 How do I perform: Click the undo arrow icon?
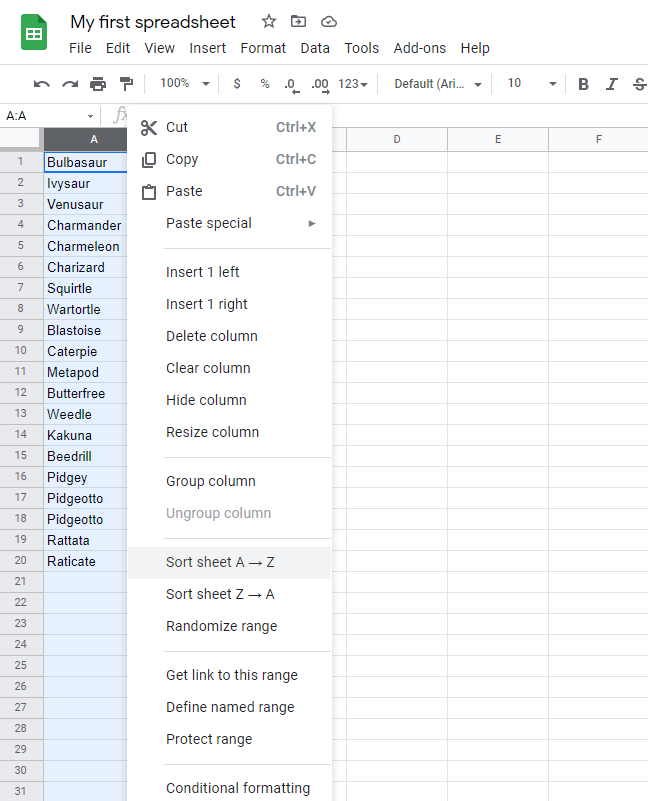(42, 84)
